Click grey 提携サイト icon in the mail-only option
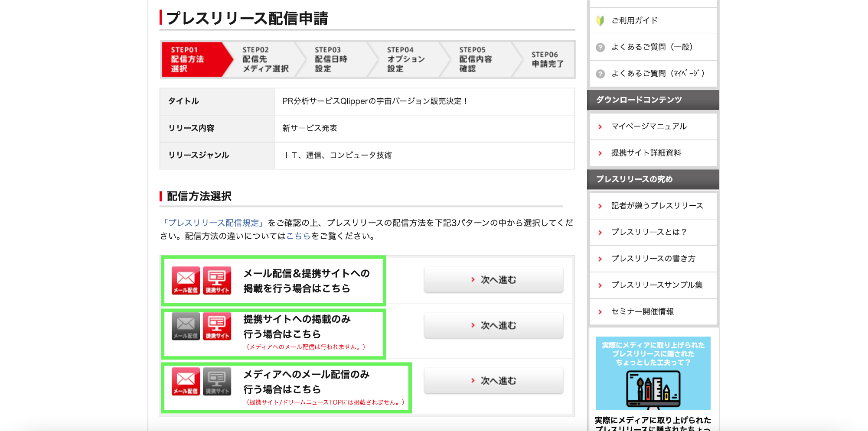This screenshot has width=868, height=431. [x=217, y=381]
